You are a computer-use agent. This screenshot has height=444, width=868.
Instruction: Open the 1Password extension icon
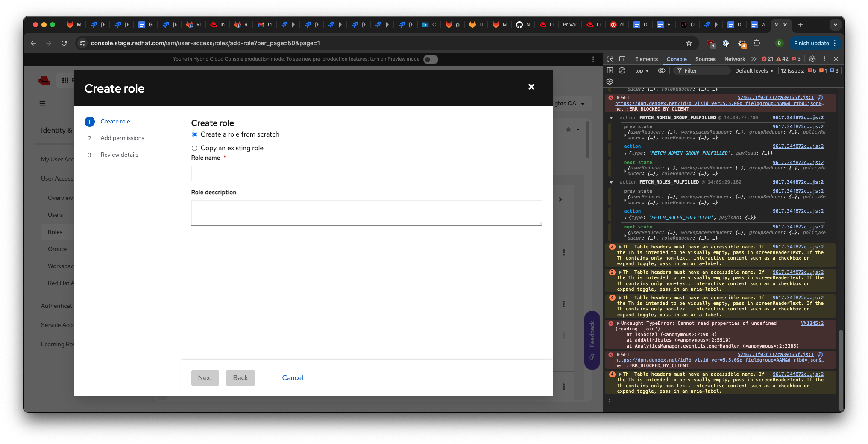tap(726, 43)
